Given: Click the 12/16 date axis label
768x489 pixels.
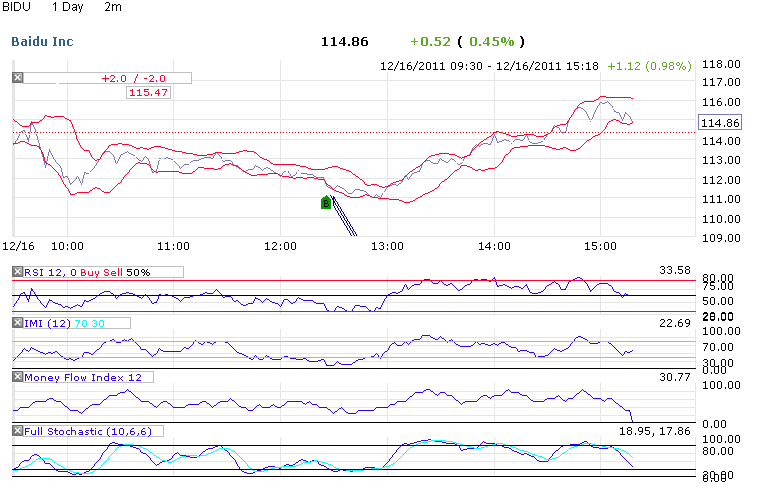Looking at the screenshot, I should pyautogui.click(x=18, y=246).
